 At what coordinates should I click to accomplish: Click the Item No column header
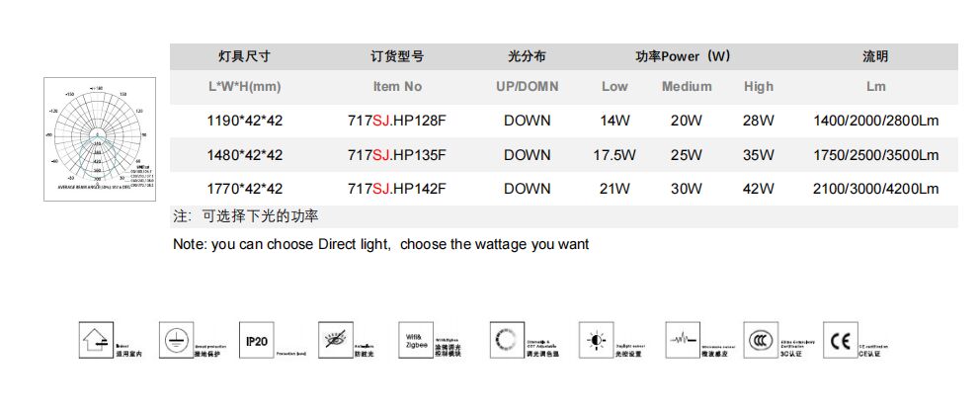[397, 87]
